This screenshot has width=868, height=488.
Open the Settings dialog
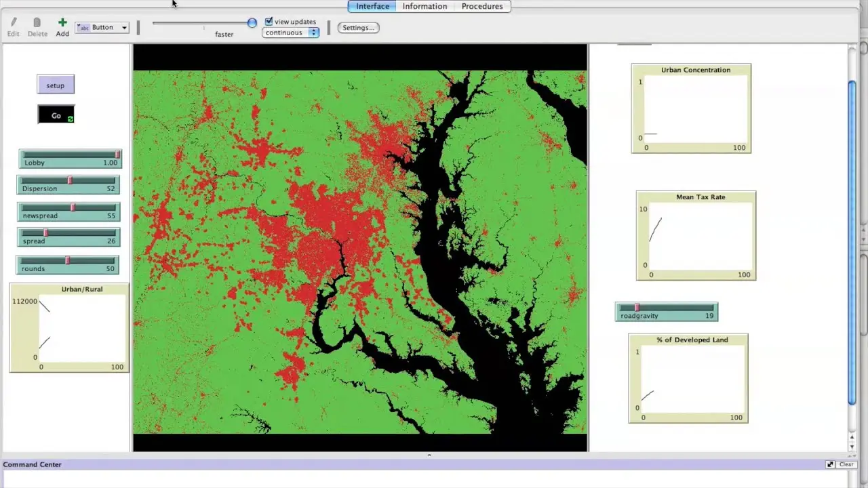358,28
